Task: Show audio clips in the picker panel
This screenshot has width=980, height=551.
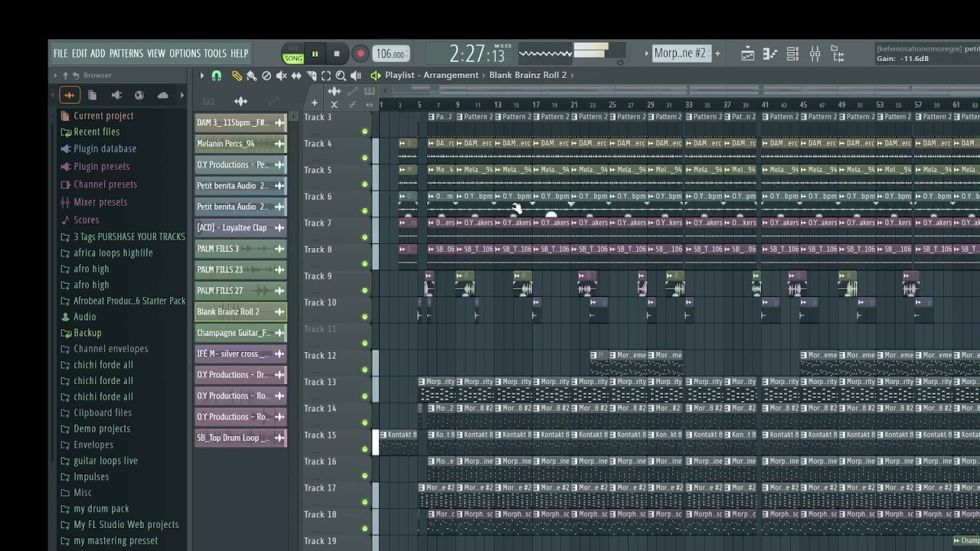Action: (x=241, y=102)
